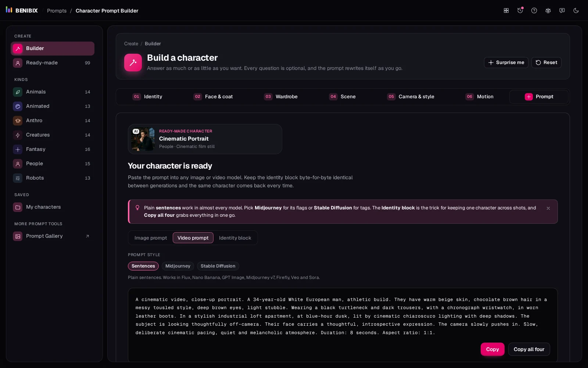Toggle dark mode moon icon
The height and width of the screenshot is (368, 588).
[x=576, y=11]
